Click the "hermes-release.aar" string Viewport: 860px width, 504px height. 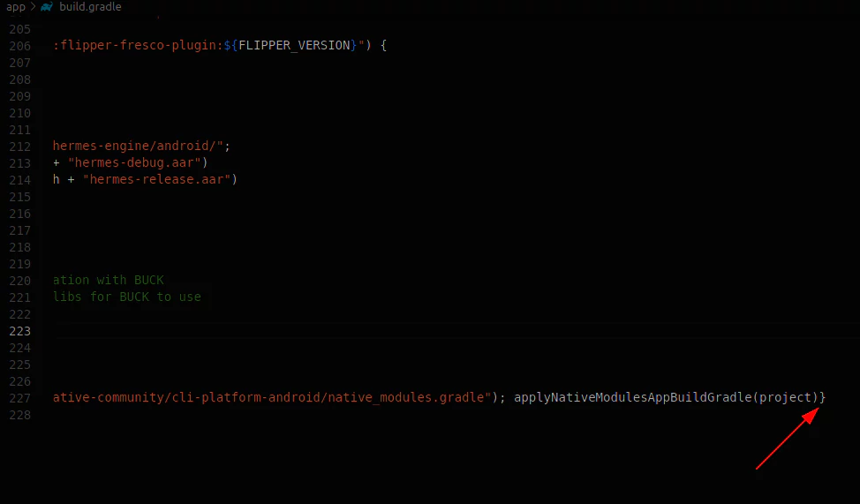click(x=156, y=179)
